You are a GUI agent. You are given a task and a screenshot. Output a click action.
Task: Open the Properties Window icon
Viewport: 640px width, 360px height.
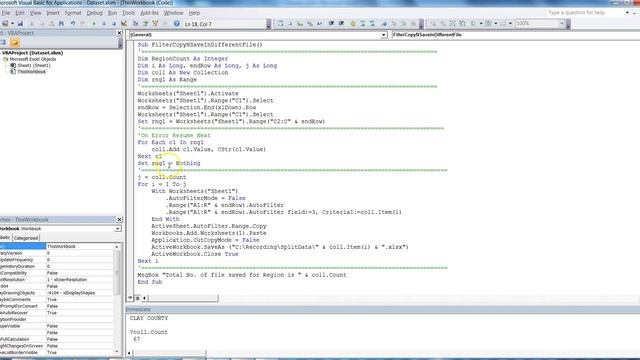145,24
